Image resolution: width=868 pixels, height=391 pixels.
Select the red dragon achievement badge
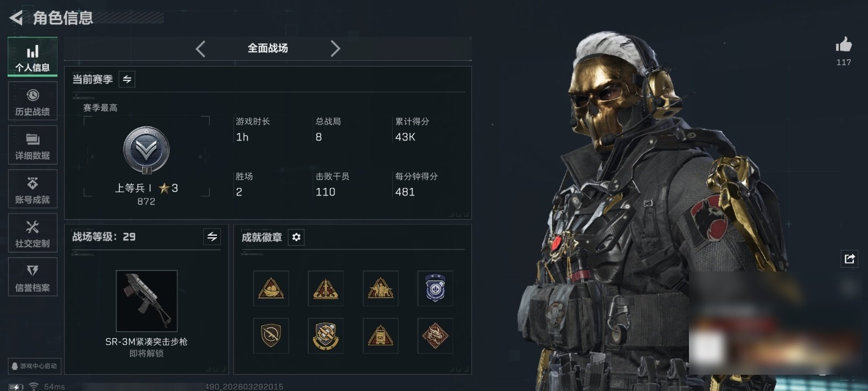click(435, 336)
